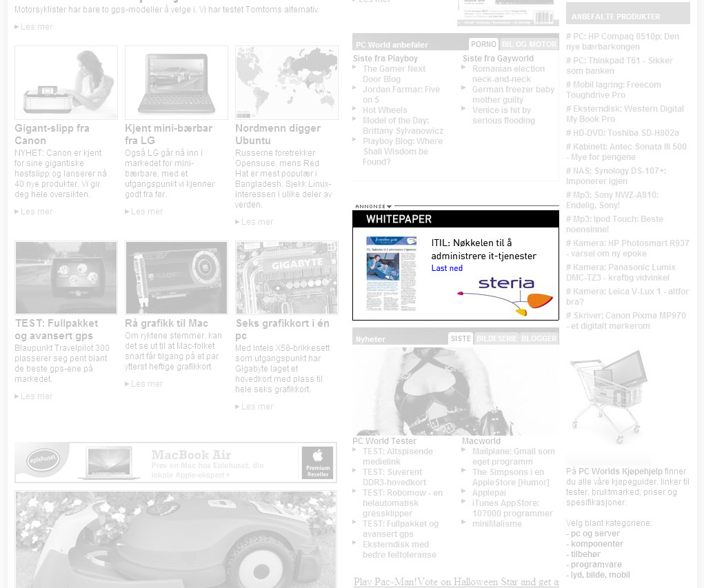Open 'TEST: Fullpakket og avansert gps' headline
This screenshot has height=588, width=704.
tap(56, 330)
